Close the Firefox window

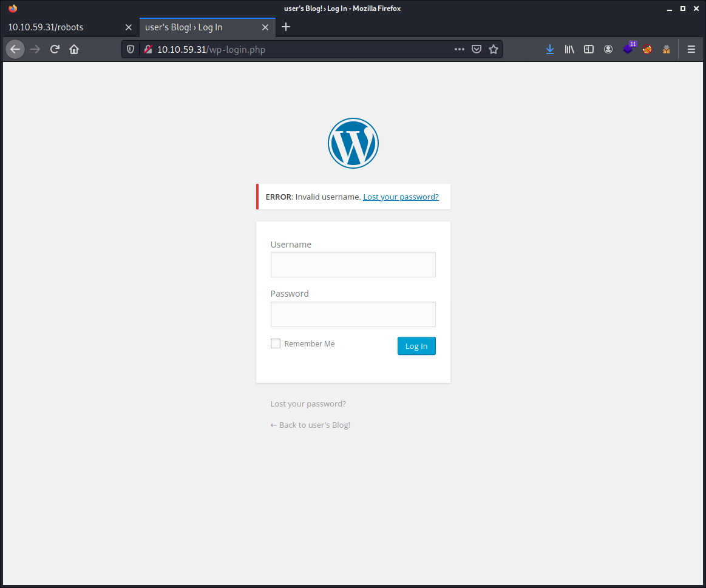696,8
